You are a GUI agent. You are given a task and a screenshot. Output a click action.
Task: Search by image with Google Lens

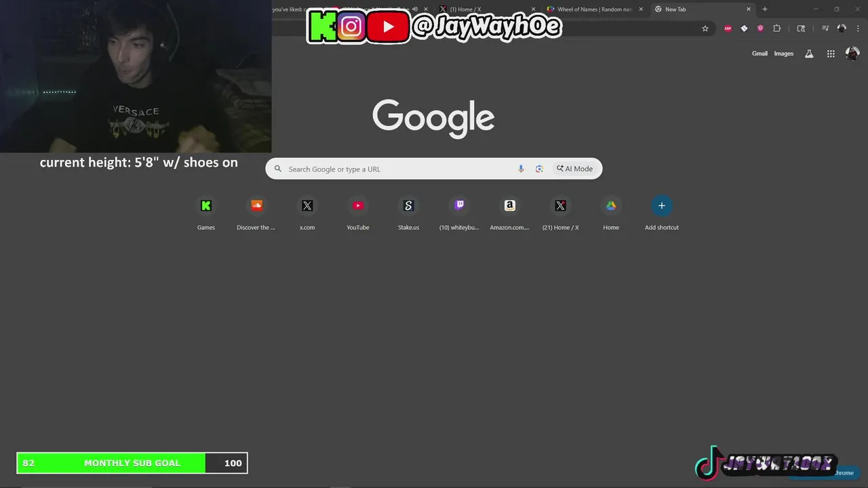tap(539, 169)
